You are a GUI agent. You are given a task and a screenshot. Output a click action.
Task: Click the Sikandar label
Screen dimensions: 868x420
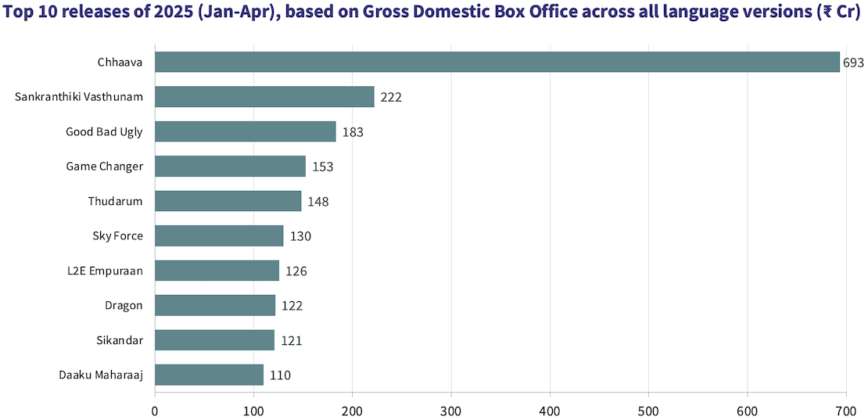click(x=120, y=339)
